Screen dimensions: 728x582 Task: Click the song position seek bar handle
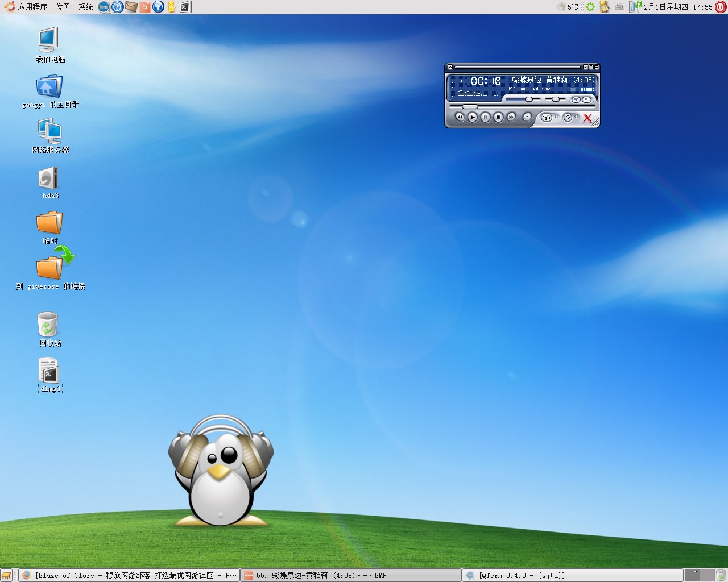(x=470, y=106)
